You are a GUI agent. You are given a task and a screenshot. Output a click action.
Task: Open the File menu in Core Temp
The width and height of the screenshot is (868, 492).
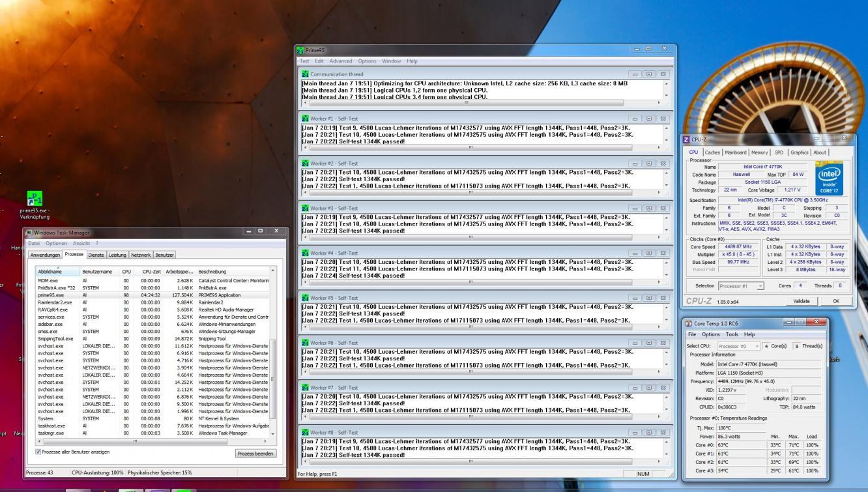pyautogui.click(x=692, y=334)
